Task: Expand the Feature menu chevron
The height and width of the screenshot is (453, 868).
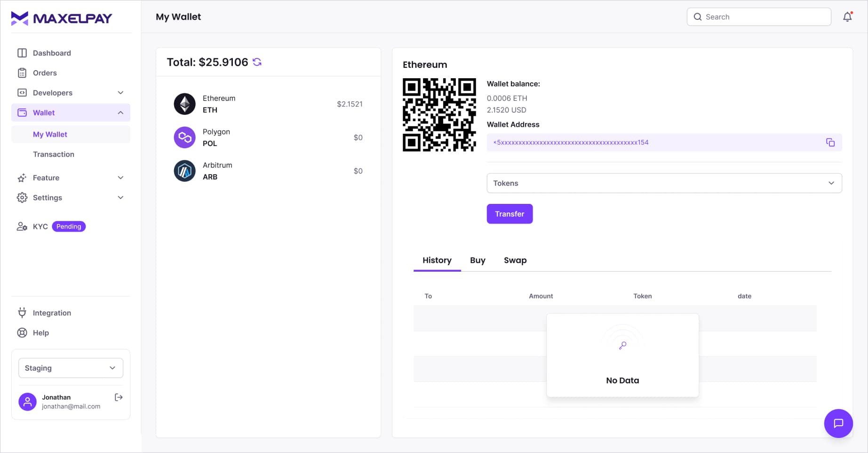Action: (x=120, y=178)
